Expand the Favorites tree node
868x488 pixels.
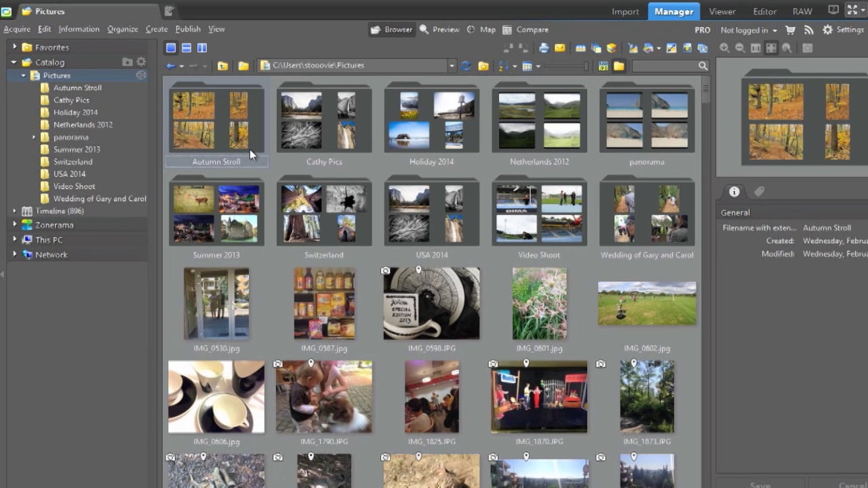[15, 47]
